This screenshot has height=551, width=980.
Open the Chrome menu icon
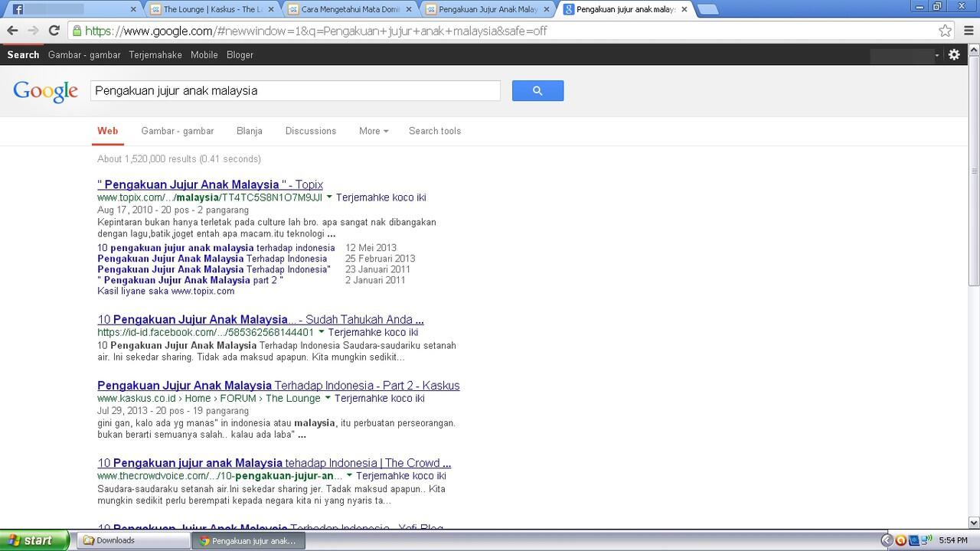coord(969,31)
